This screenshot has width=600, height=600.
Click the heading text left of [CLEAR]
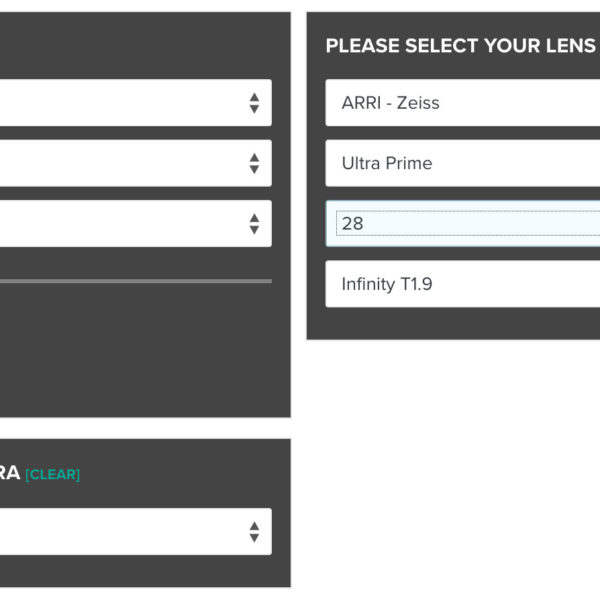(x=10, y=473)
